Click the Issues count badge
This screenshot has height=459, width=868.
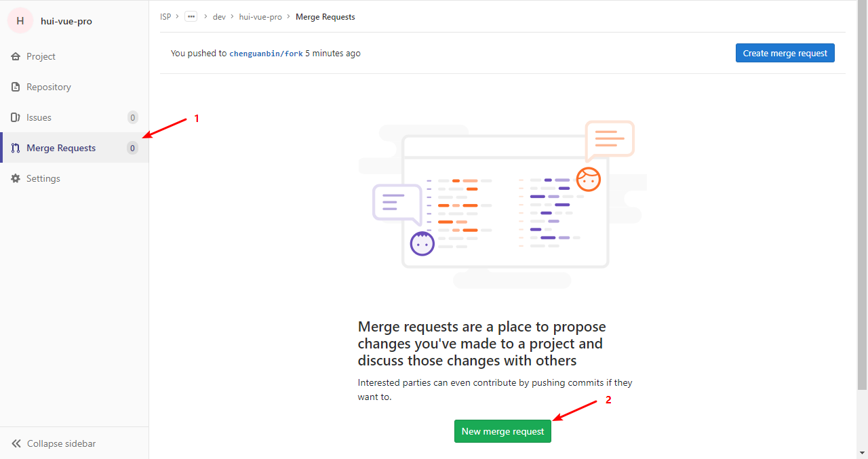[x=133, y=118]
